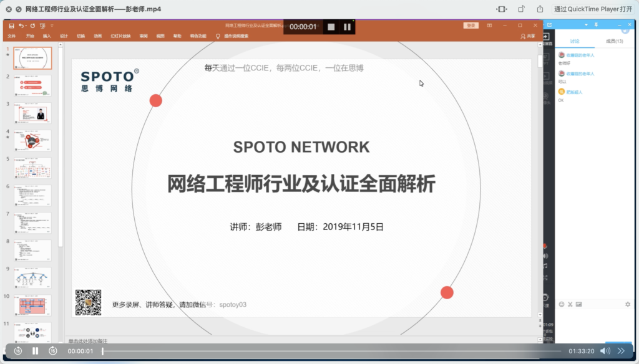Open the video with QuickTime Player
The image size is (639, 364).
point(593,9)
